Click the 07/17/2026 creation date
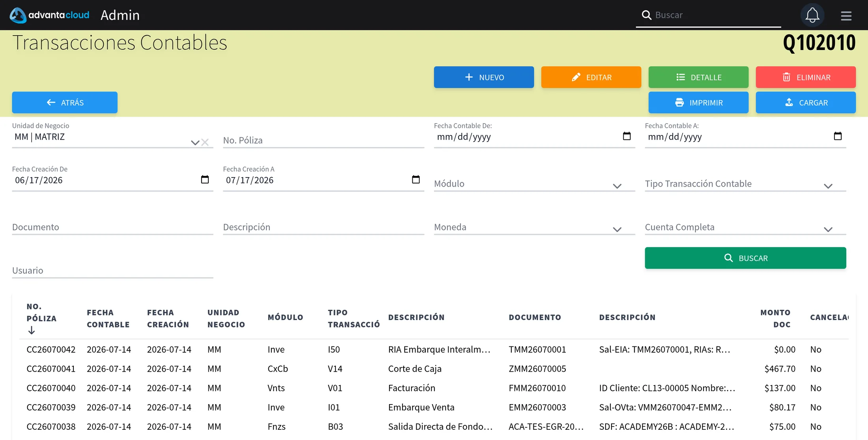 click(250, 180)
